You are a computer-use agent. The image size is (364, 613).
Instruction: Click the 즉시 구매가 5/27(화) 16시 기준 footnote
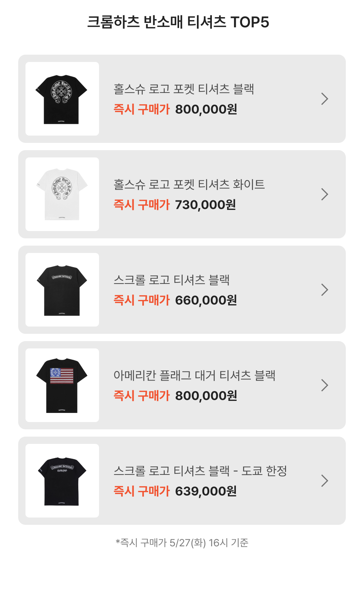[182, 543]
